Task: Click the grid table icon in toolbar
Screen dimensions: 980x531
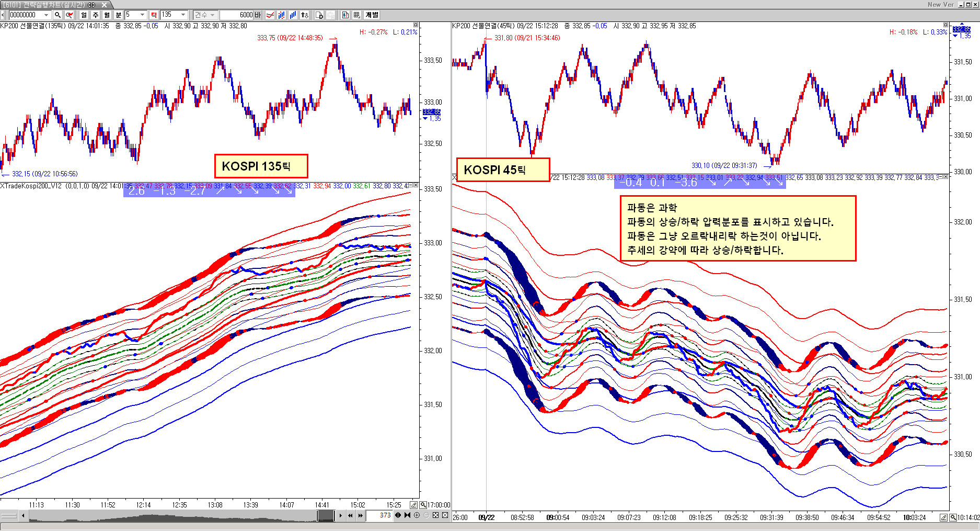Action: pyautogui.click(x=356, y=15)
